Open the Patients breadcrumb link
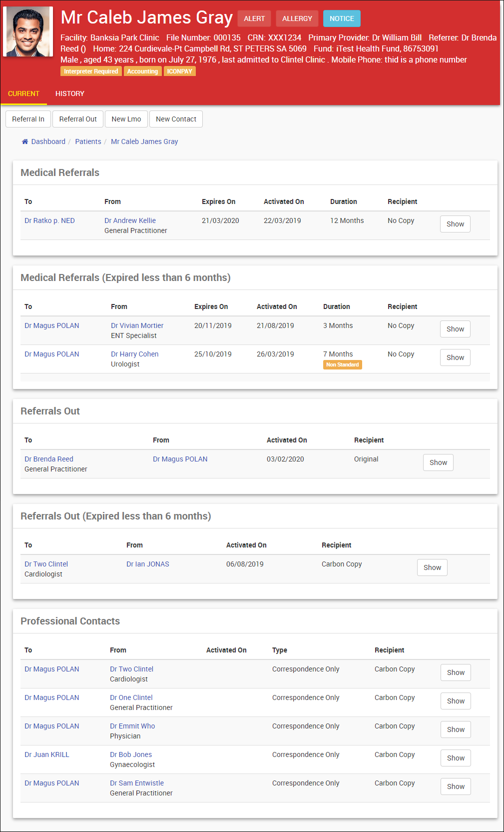The width and height of the screenshot is (504, 832). pos(88,141)
